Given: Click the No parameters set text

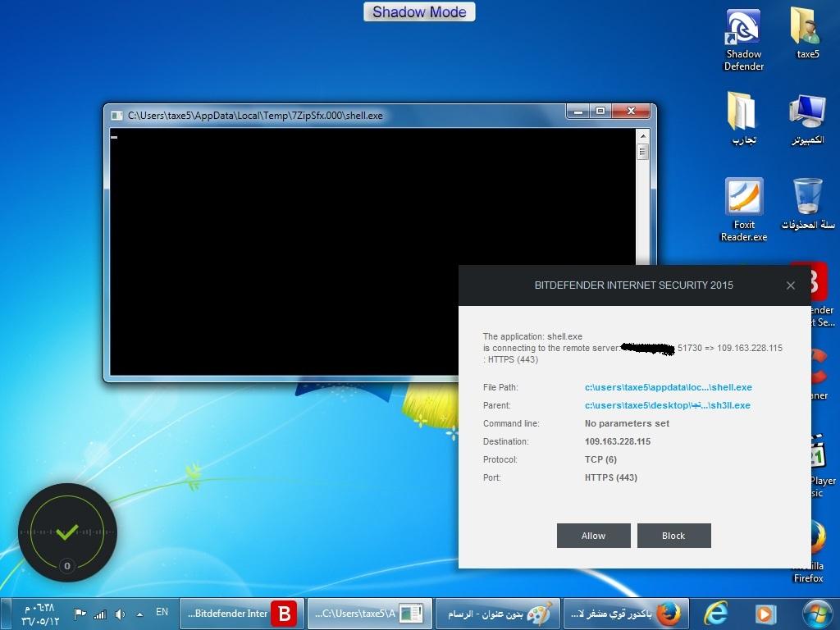Looking at the screenshot, I should (627, 423).
